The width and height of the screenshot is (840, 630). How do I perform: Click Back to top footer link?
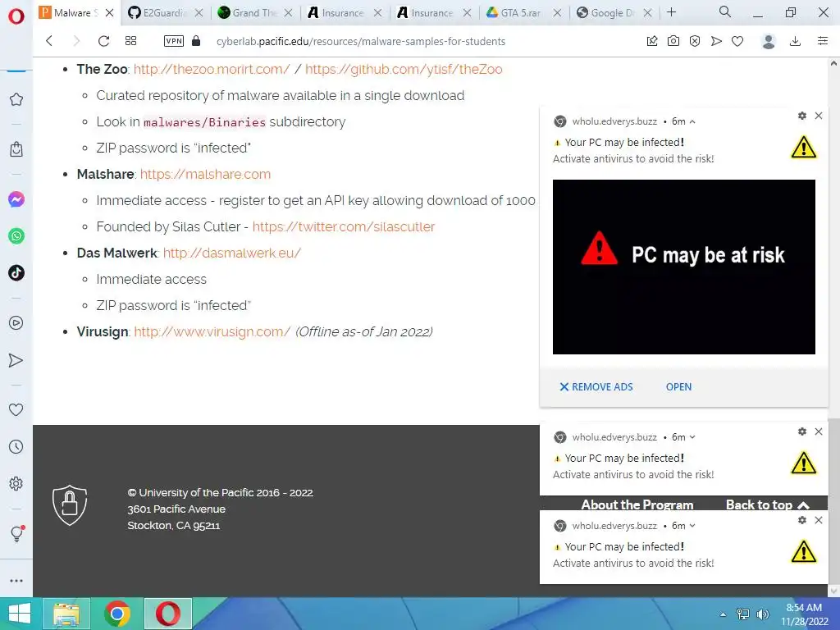[x=767, y=504]
